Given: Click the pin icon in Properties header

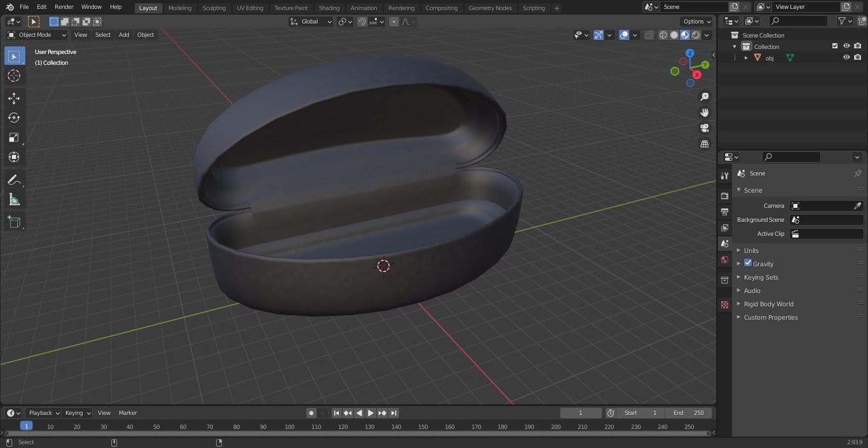Looking at the screenshot, I should (857, 173).
